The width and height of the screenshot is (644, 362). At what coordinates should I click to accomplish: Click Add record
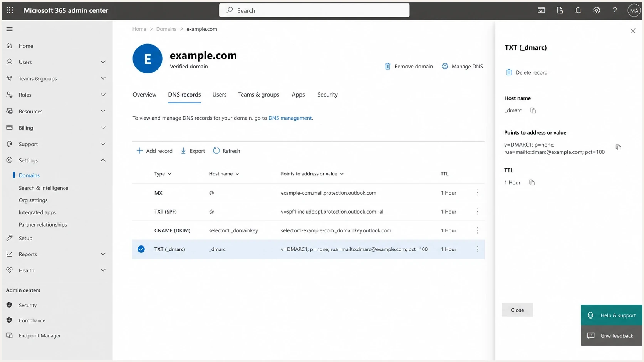(154, 151)
